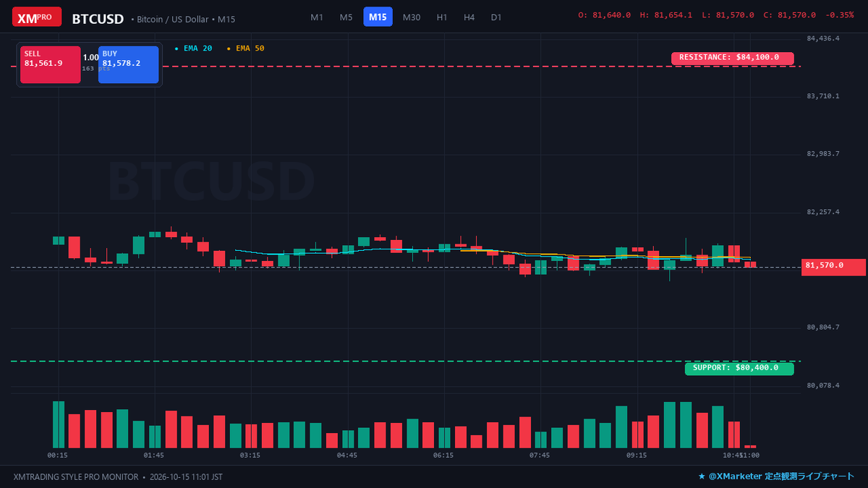Toggle the EMA 50 indicator legend
The image size is (868, 488).
(x=246, y=48)
